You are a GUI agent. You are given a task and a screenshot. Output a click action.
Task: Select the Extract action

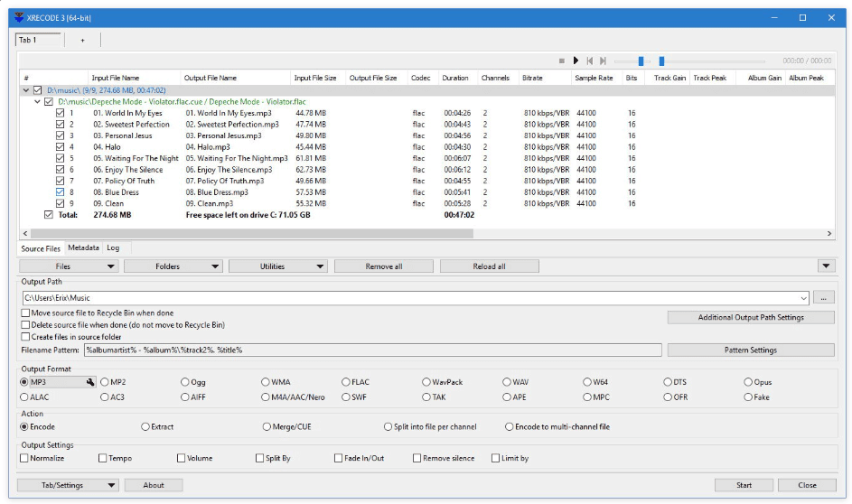click(x=145, y=427)
